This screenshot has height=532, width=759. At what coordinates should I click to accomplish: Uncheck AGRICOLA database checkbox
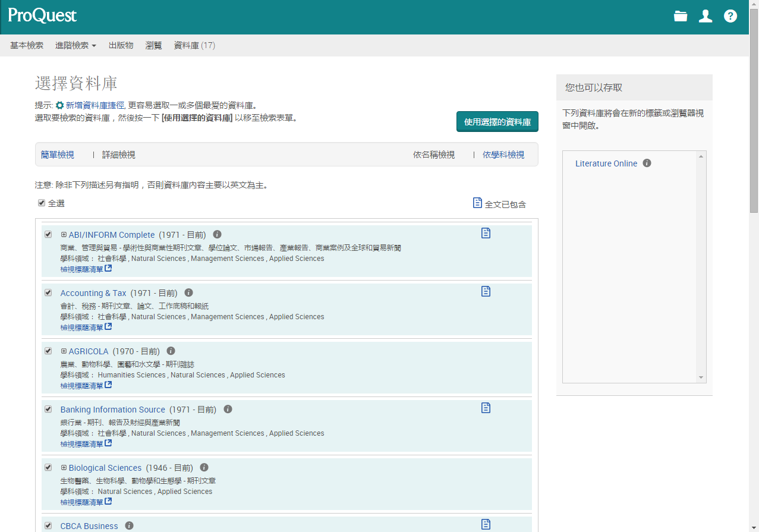(x=48, y=351)
